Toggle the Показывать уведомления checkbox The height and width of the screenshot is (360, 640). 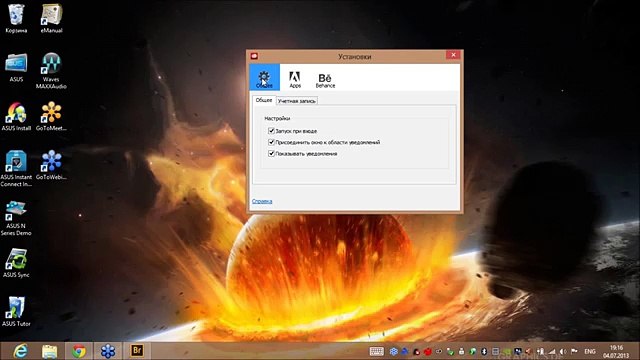271,153
